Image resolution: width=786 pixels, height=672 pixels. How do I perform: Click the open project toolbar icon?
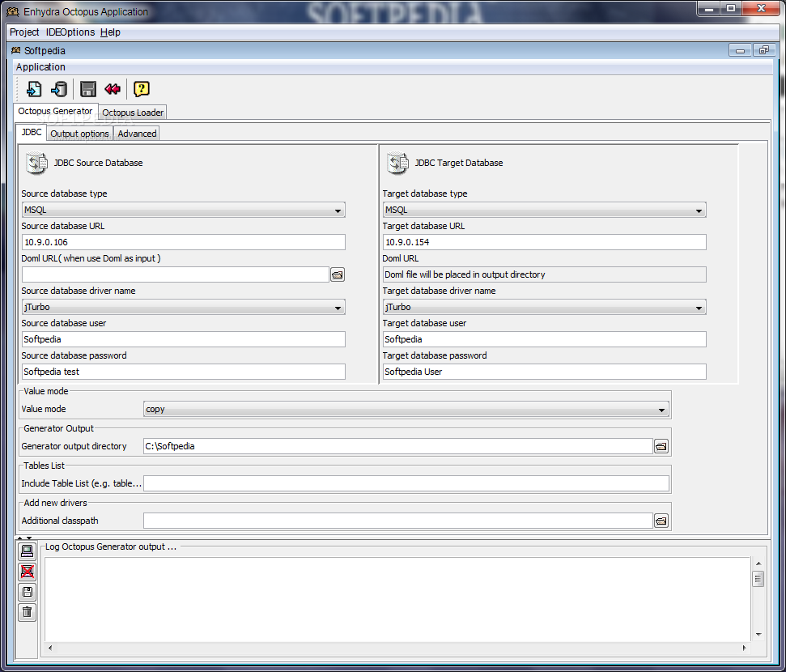[59, 89]
